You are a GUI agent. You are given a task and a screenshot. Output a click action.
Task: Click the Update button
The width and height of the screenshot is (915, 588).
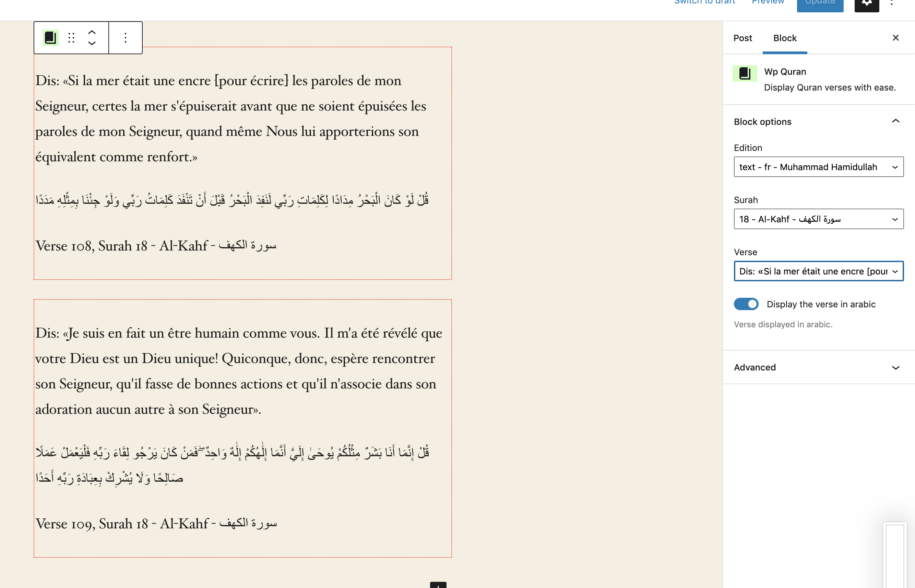point(820,4)
